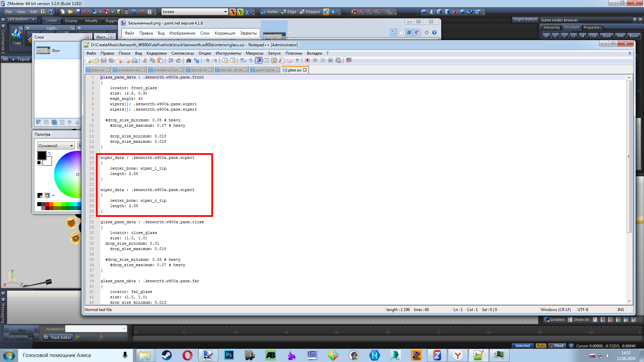The width and height of the screenshot is (644, 362).
Task: Toggle the Z axis constraint in ZModeler
Action: click(248, 12)
